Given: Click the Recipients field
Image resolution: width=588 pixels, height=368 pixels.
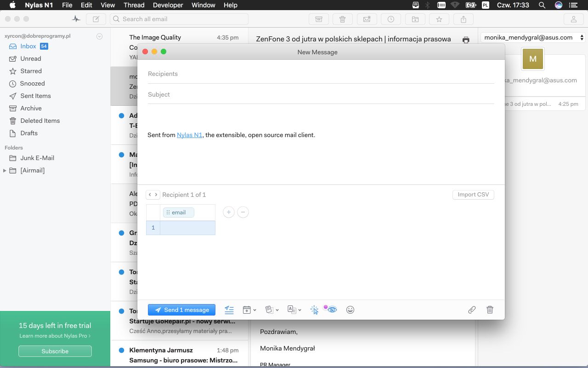Looking at the screenshot, I should point(321,74).
